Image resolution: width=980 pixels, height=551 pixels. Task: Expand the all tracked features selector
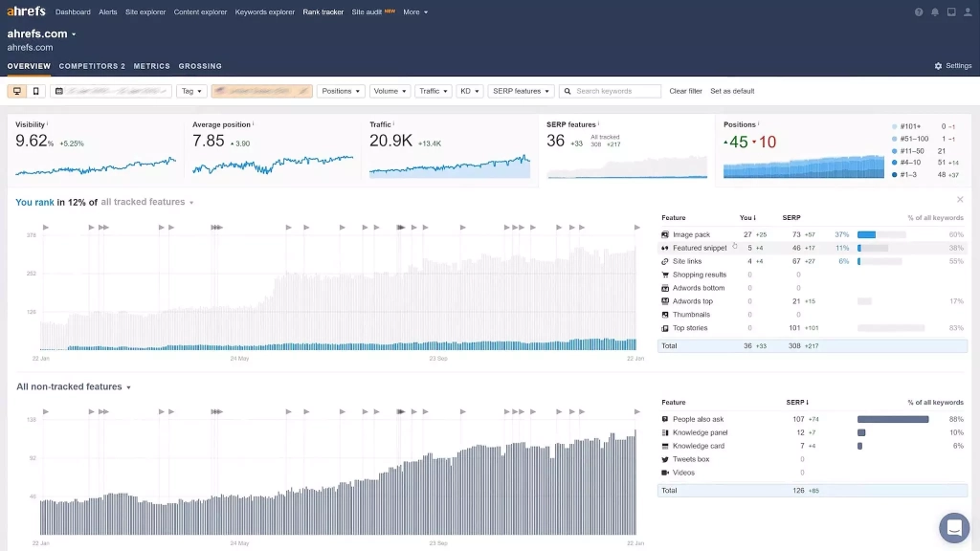tap(147, 202)
